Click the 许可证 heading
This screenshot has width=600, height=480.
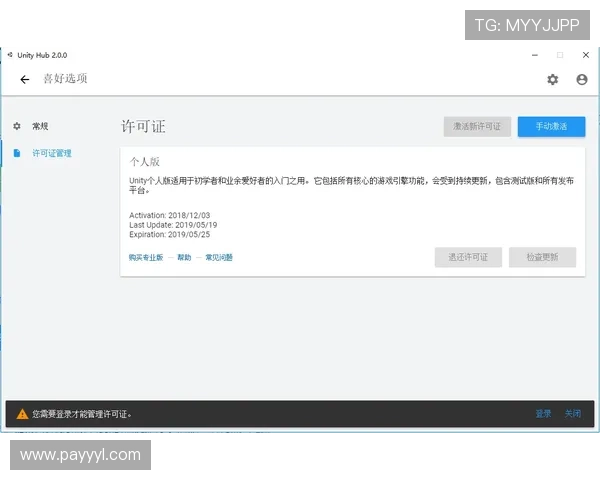point(143,126)
